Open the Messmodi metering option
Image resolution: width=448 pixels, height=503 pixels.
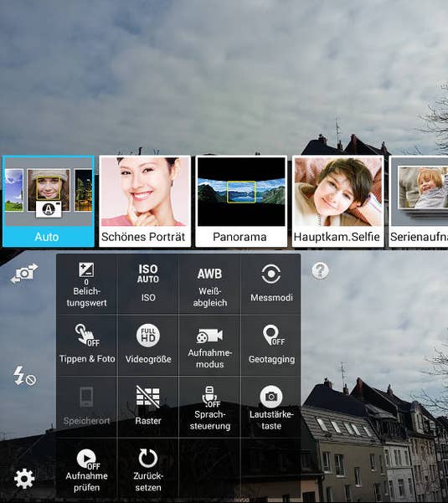coord(271,285)
